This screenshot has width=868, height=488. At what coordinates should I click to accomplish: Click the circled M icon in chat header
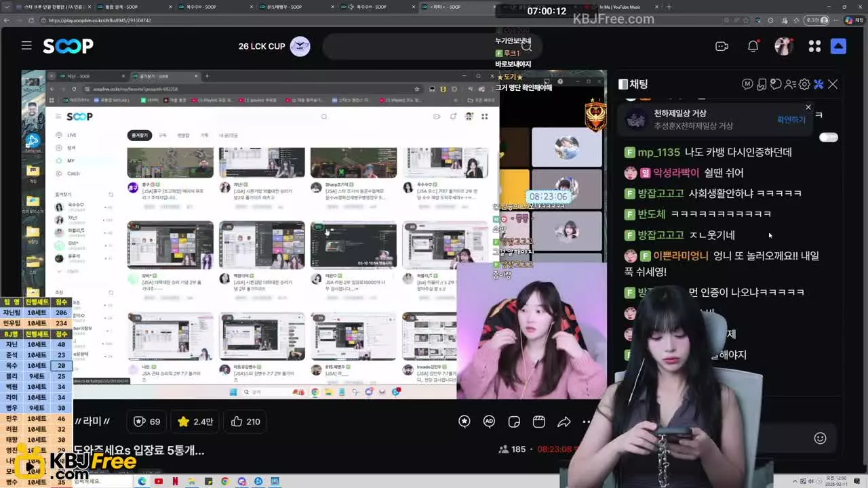click(x=747, y=84)
